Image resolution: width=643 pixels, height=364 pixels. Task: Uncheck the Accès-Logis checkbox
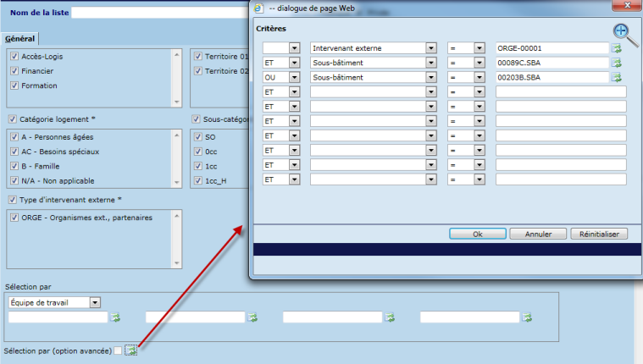click(x=14, y=57)
